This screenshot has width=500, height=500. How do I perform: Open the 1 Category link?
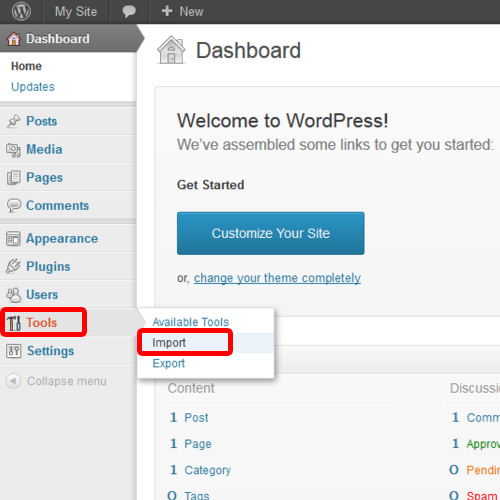(x=200, y=470)
